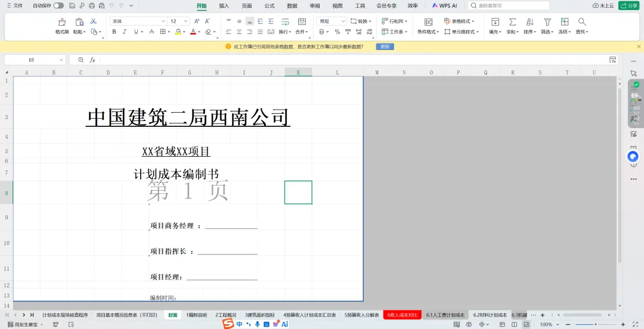Image resolution: width=644 pixels, height=329 pixels.
Task: Dismiss the yellow notification bar
Action: coord(638,47)
